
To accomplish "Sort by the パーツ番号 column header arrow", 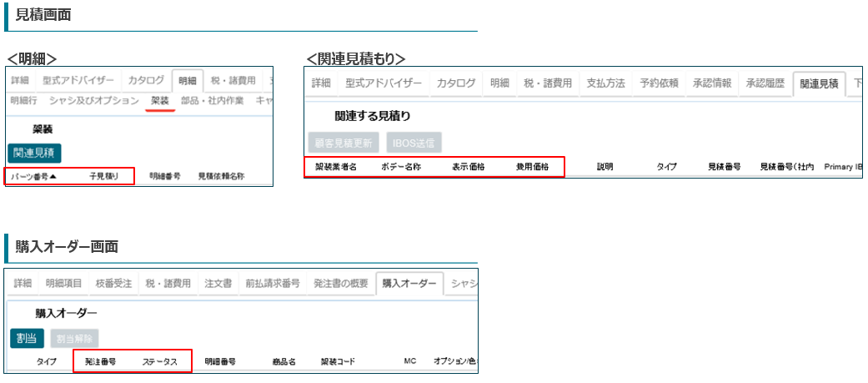I will click(x=53, y=177).
